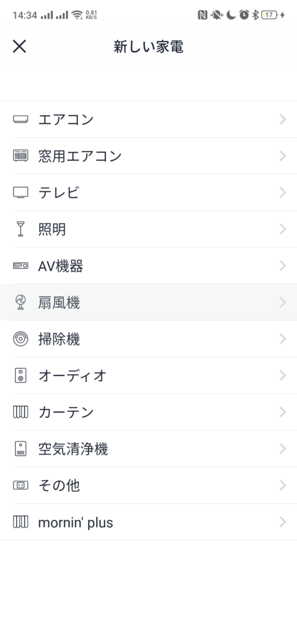Tap the window air conditioner icon
This screenshot has width=297, height=644.
click(21, 156)
